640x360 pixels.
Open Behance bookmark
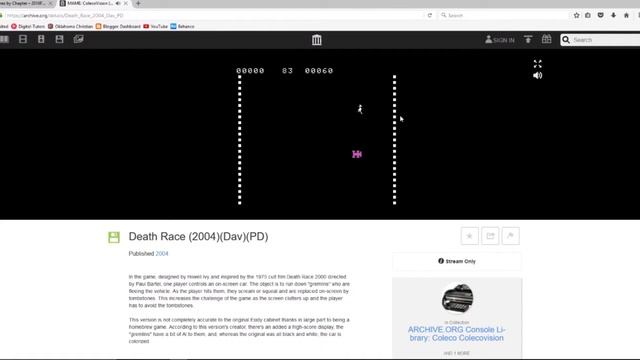182,27
